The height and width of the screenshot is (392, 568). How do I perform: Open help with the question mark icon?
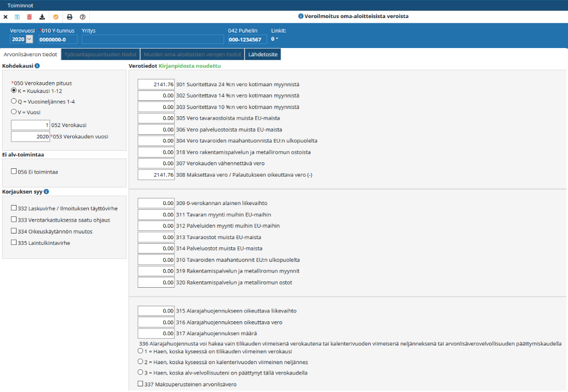click(83, 17)
